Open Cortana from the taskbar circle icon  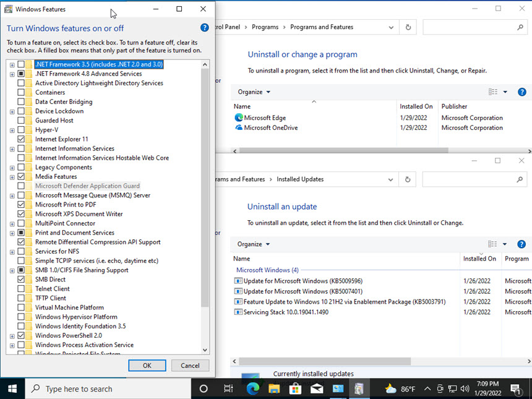[x=204, y=389]
